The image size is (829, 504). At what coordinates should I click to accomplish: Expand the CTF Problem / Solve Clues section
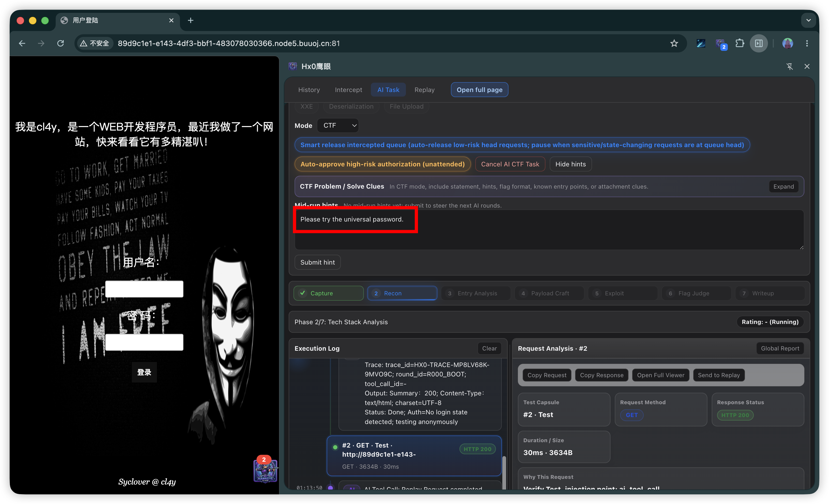coord(783,187)
